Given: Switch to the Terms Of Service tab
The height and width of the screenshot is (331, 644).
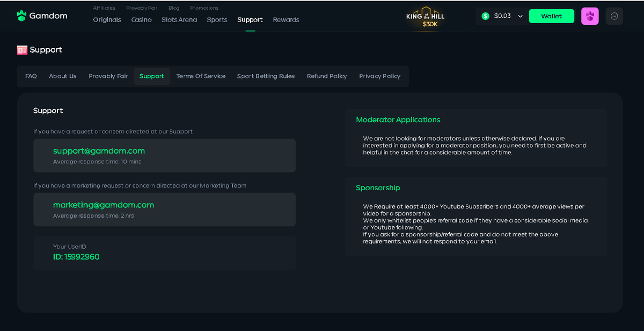Looking at the screenshot, I should tap(201, 76).
